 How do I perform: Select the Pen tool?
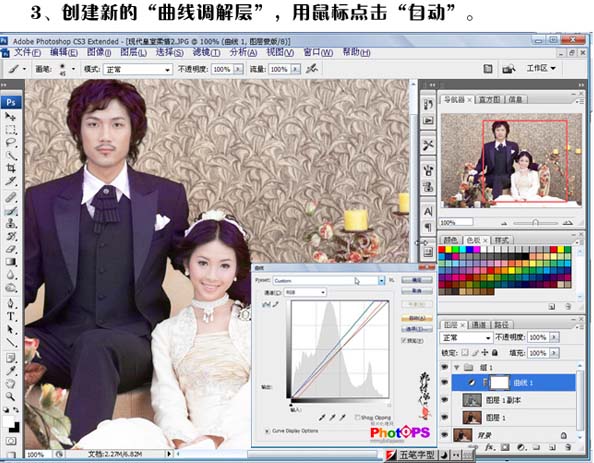pyautogui.click(x=11, y=303)
